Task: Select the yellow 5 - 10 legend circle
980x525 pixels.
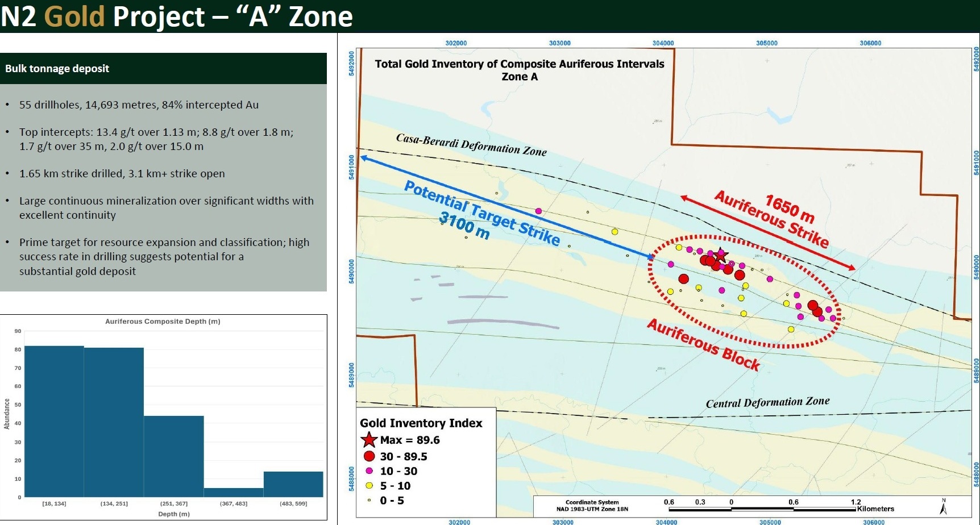Action: click(369, 486)
